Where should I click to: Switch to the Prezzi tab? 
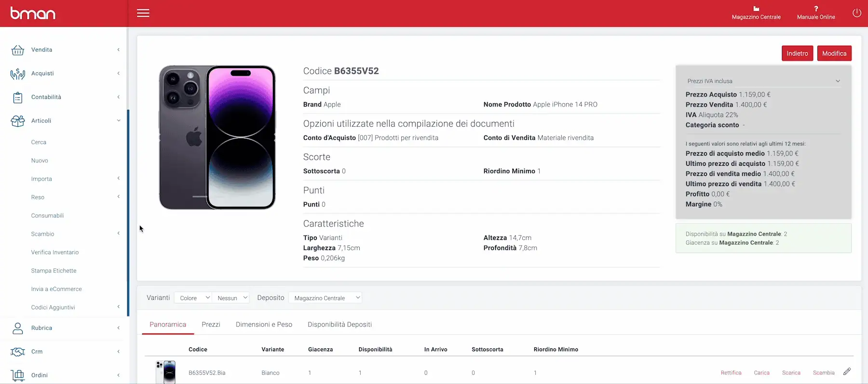(x=211, y=324)
